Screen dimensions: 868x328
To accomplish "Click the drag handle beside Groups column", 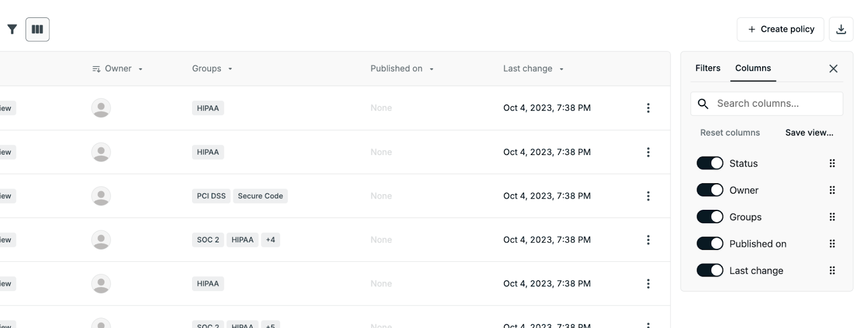I will [832, 217].
